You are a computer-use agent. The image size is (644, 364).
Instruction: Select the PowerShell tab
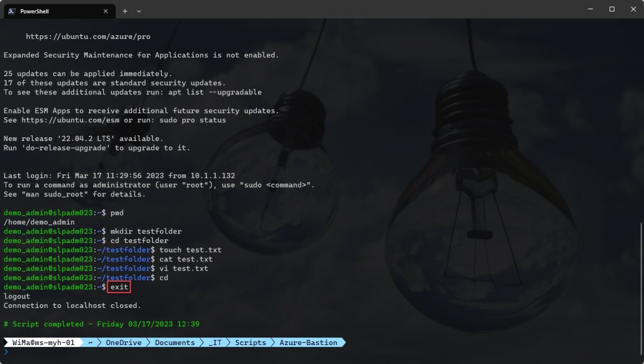(57, 11)
